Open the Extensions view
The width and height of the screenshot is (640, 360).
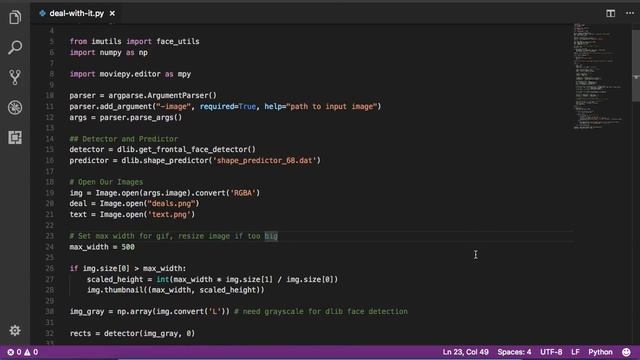15,138
